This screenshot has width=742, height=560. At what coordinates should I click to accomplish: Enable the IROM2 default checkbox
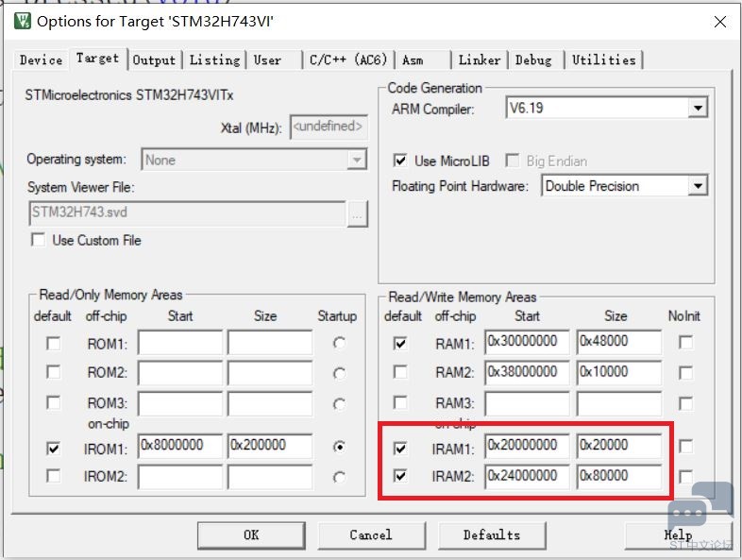[54, 475]
